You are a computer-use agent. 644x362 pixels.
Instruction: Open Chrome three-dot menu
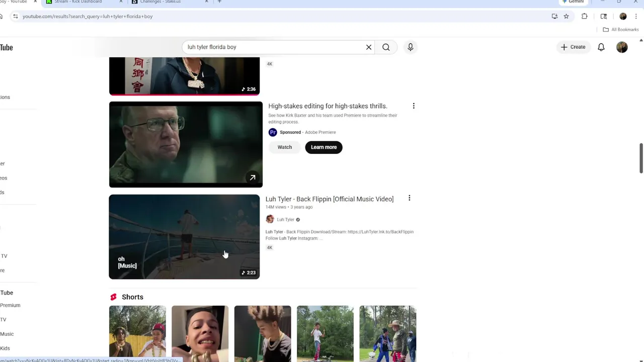(636, 16)
